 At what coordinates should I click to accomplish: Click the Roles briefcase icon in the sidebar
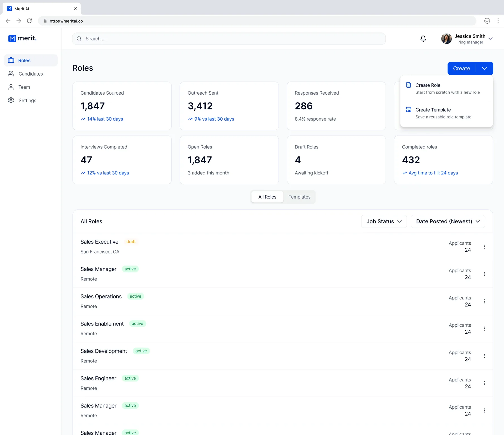(11, 60)
